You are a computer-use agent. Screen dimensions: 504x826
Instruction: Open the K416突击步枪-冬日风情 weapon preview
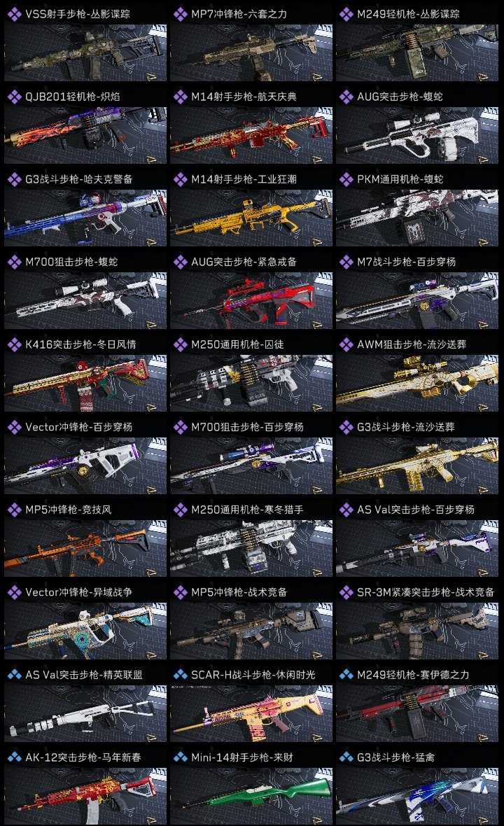(85, 383)
